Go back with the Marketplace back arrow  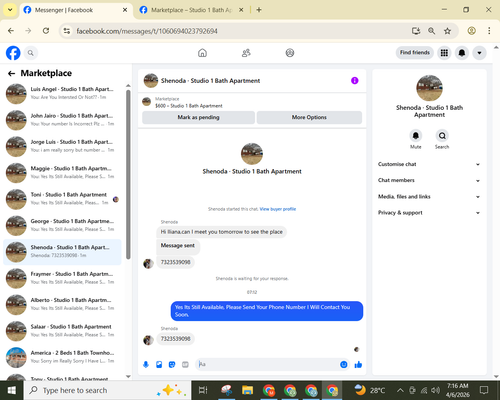pos(11,73)
